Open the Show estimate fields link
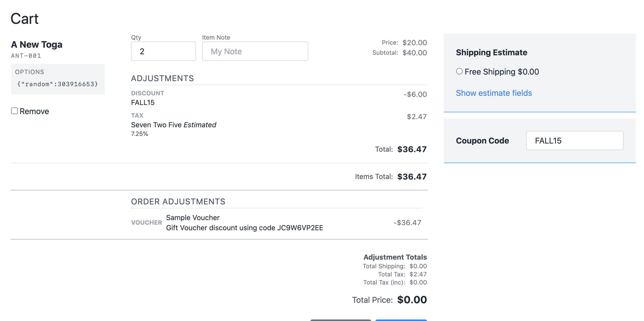644x321 pixels. [493, 93]
